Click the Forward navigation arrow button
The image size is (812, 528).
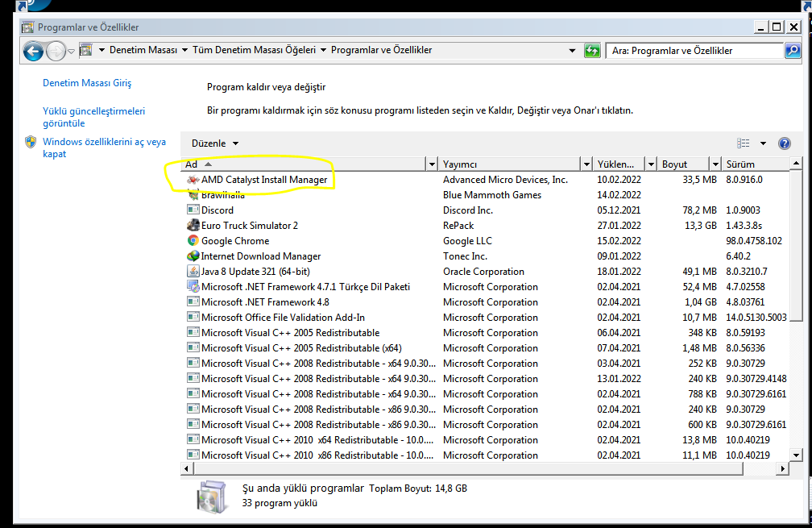click(56, 51)
